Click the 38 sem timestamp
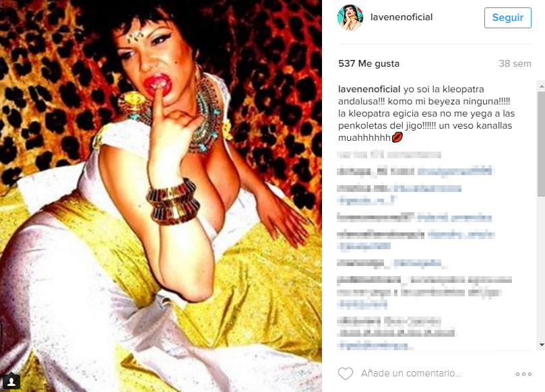 point(515,63)
